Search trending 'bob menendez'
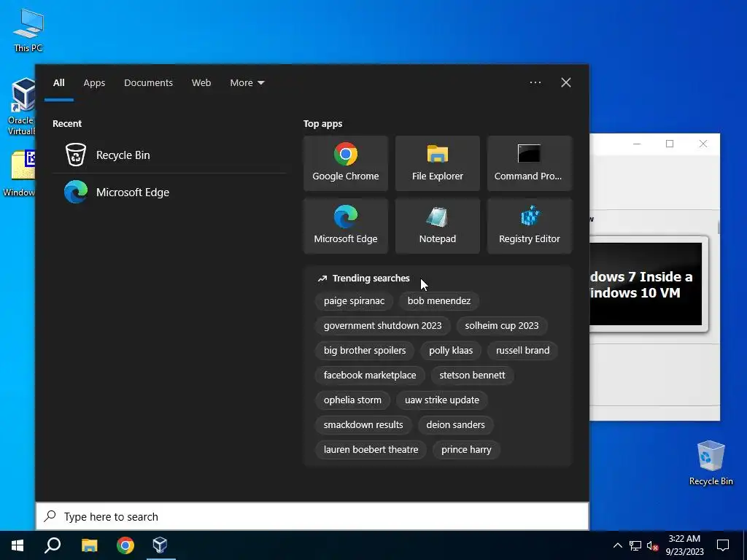Image resolution: width=747 pixels, height=560 pixels. click(438, 300)
